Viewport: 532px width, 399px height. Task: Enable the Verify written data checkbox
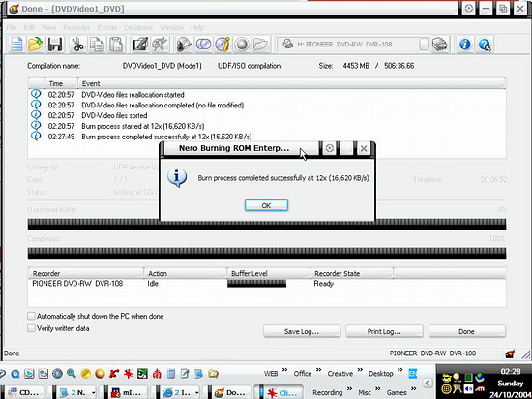(x=31, y=328)
